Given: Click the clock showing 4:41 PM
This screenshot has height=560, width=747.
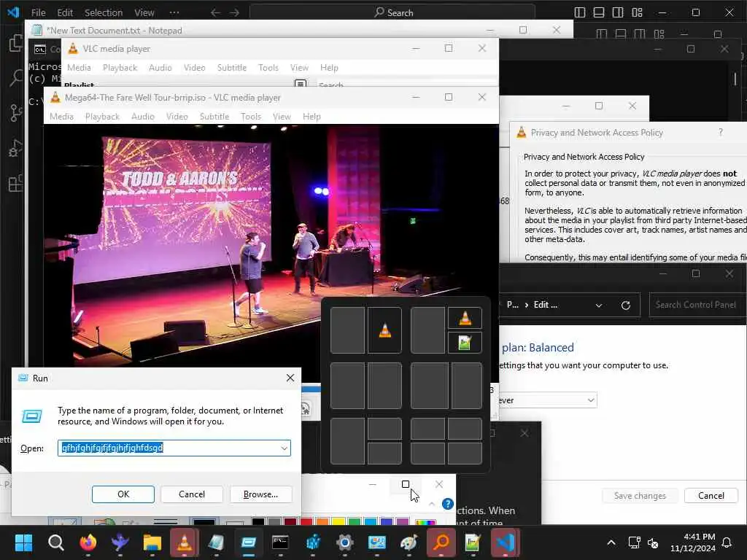Looking at the screenshot, I should coord(700,537).
